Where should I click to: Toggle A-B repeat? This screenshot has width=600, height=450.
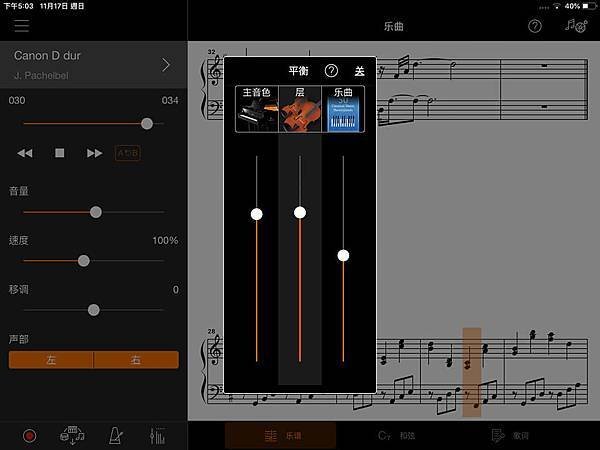point(128,153)
